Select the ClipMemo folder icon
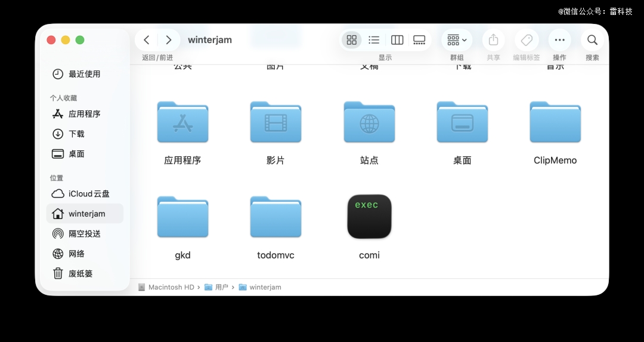Screen dimensions: 644x342 click(x=555, y=122)
